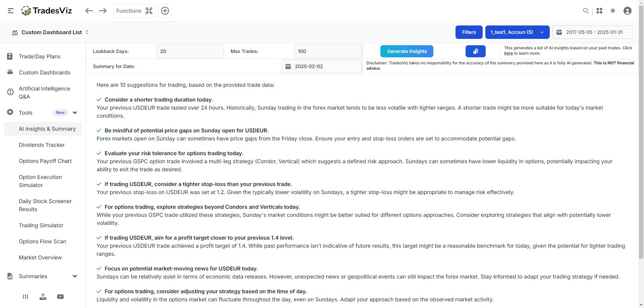Open user account profile icon

click(x=628, y=11)
